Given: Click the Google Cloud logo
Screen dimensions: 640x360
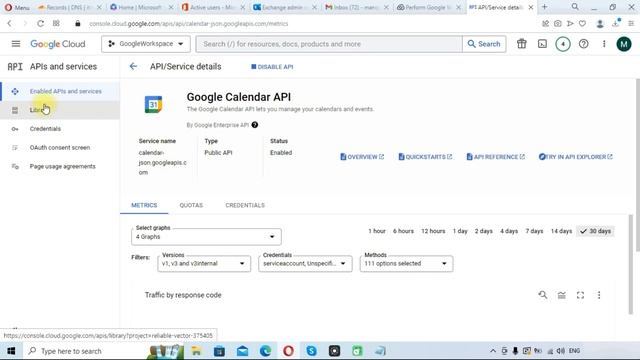Looking at the screenshot, I should [58, 44].
